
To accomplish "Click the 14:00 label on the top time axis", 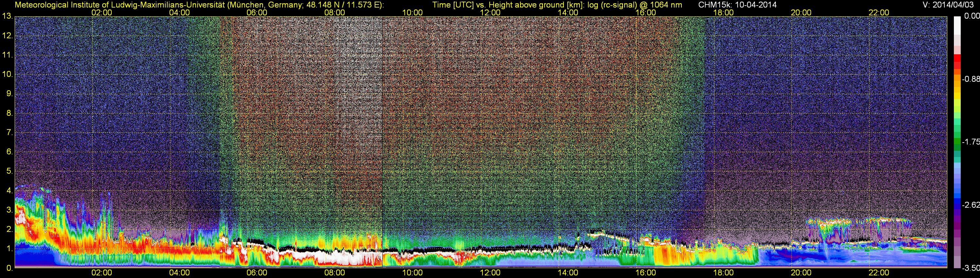I will click(x=568, y=12).
